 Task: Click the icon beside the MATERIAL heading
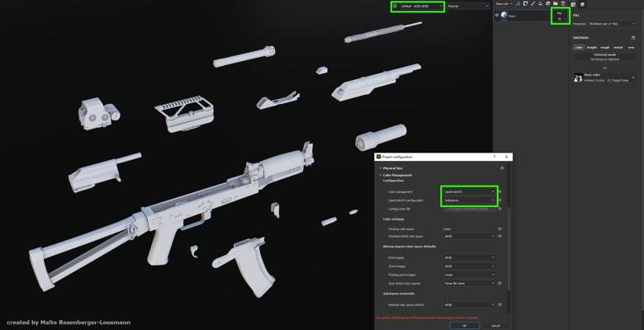(x=633, y=38)
